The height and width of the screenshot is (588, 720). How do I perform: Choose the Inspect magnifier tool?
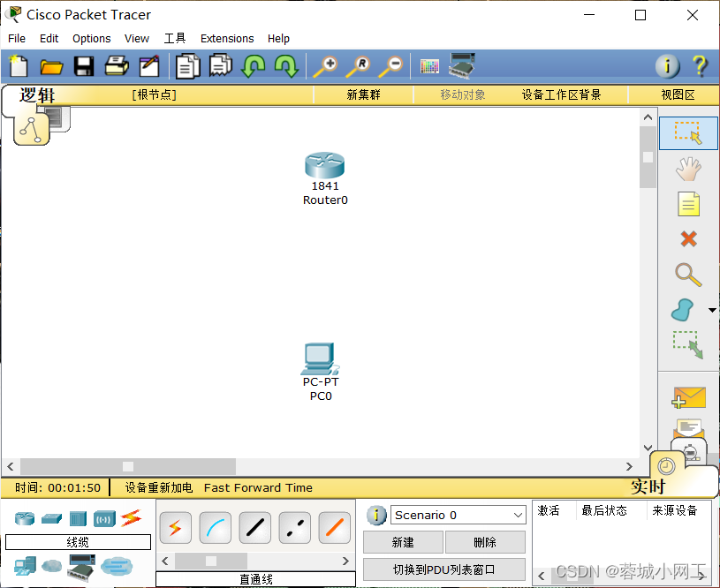click(688, 275)
